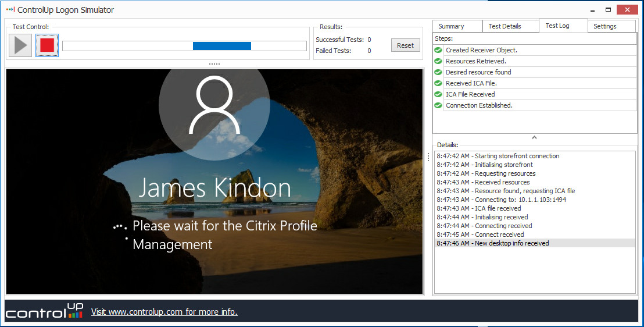
Task: Click green check for Received ICA File
Action: [x=438, y=83]
